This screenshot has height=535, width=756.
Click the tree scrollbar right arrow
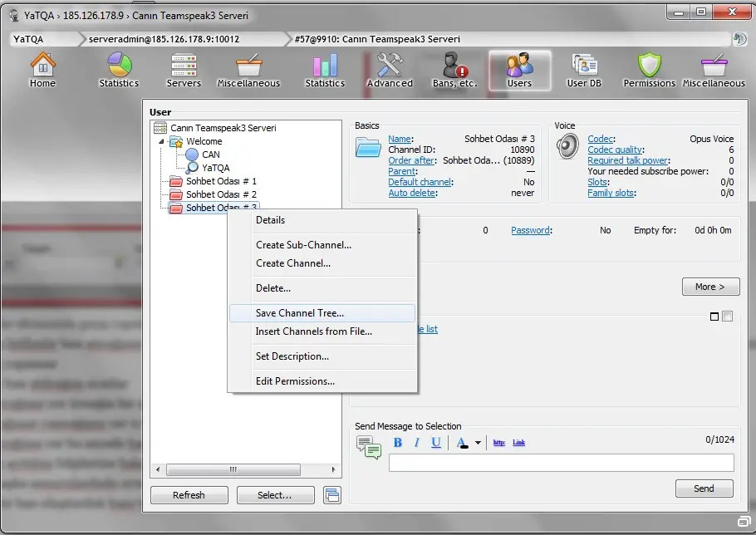coord(333,470)
